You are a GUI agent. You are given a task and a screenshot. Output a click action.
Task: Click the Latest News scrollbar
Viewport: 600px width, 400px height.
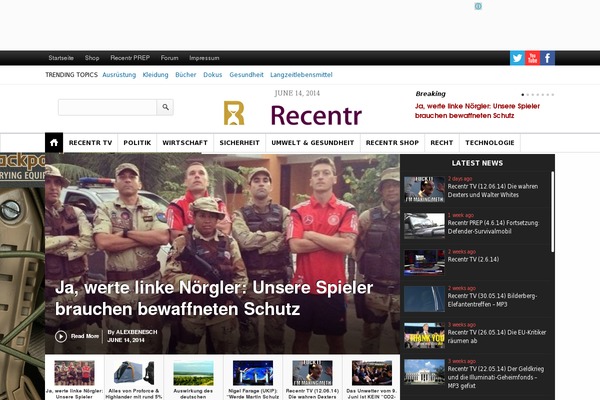click(552, 211)
